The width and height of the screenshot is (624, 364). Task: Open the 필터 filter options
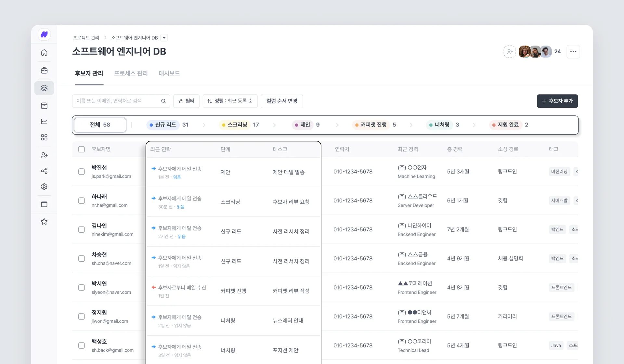click(x=186, y=101)
